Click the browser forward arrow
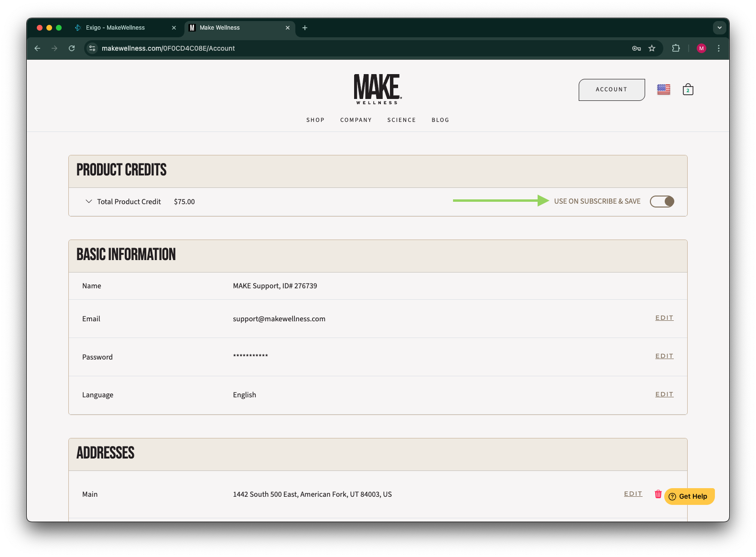Screen dimensions: 756x557 coord(54,48)
